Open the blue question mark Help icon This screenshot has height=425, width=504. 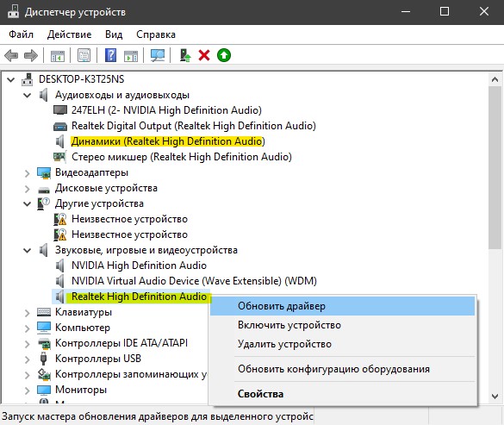[110, 55]
